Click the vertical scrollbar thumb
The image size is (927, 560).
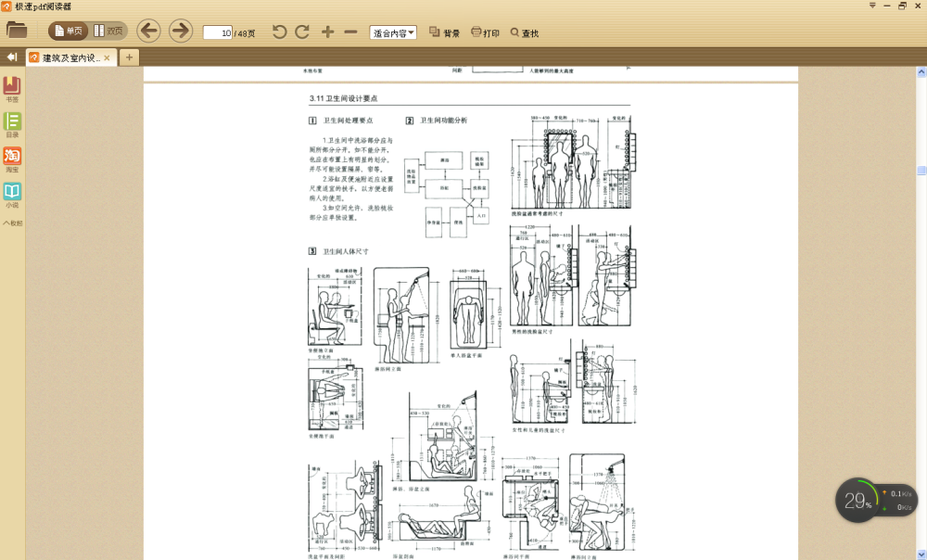click(x=921, y=171)
